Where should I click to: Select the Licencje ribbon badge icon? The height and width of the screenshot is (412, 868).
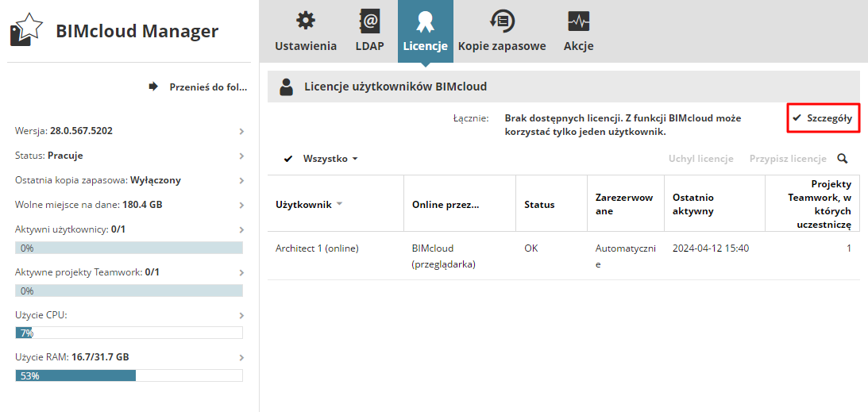pyautogui.click(x=425, y=21)
